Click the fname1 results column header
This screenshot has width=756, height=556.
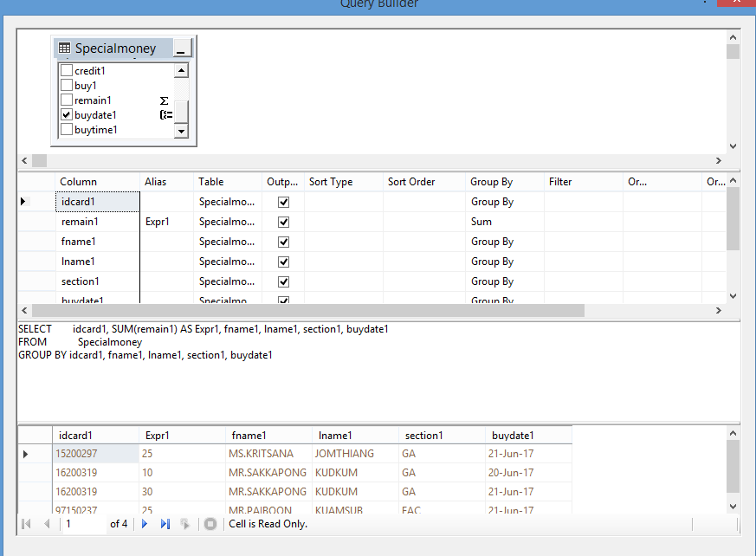coord(268,436)
